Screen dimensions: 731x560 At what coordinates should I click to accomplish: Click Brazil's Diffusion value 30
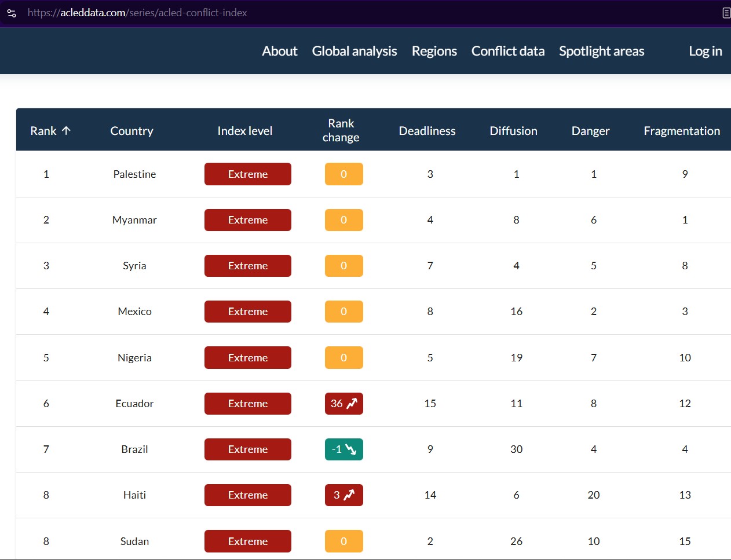[x=517, y=449]
